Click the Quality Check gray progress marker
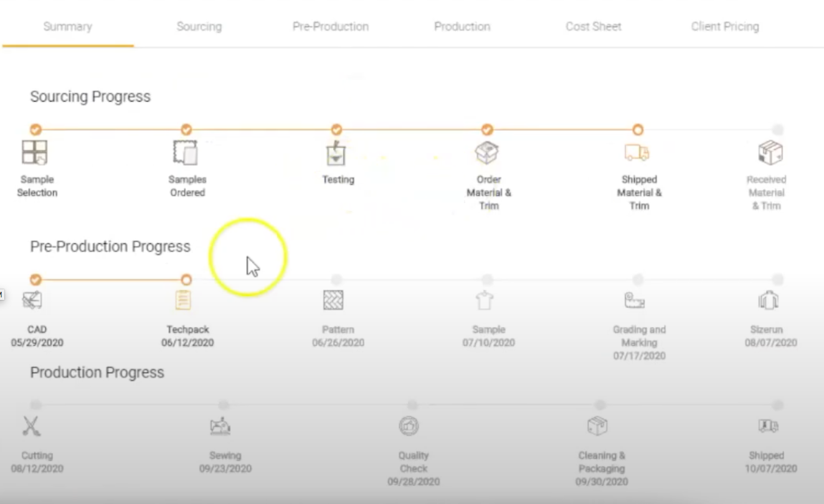 (412, 405)
